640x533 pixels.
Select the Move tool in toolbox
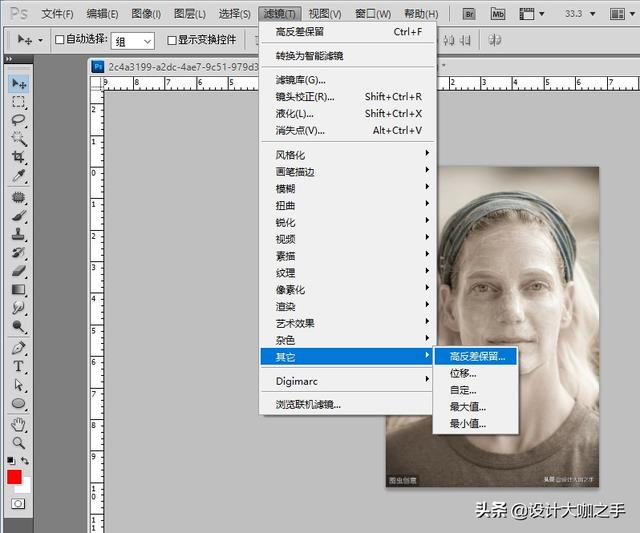[19, 84]
